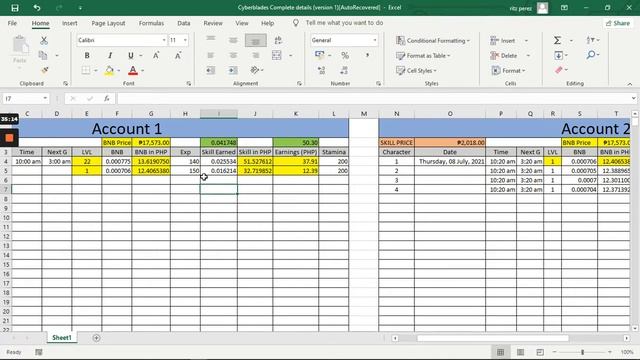Viewport: 640px width, 360px height.
Task: Open the Cell Styles gallery
Action: (416, 71)
